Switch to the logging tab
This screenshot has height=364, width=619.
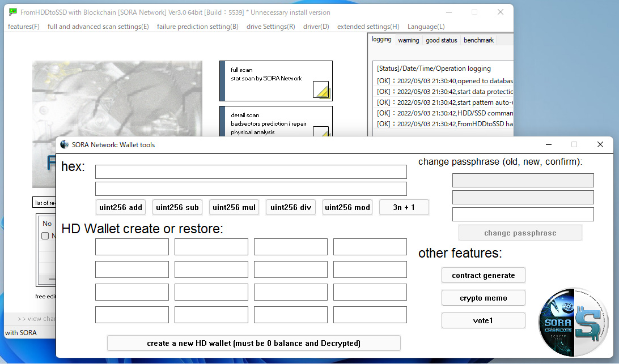pyautogui.click(x=381, y=40)
